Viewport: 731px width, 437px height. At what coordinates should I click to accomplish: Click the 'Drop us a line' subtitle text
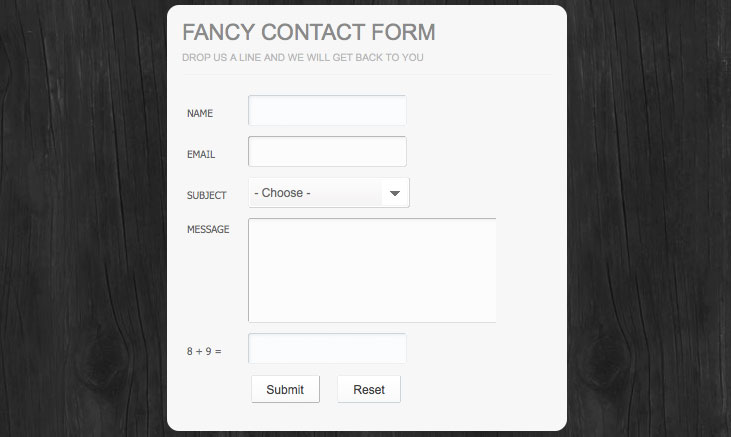[303, 57]
